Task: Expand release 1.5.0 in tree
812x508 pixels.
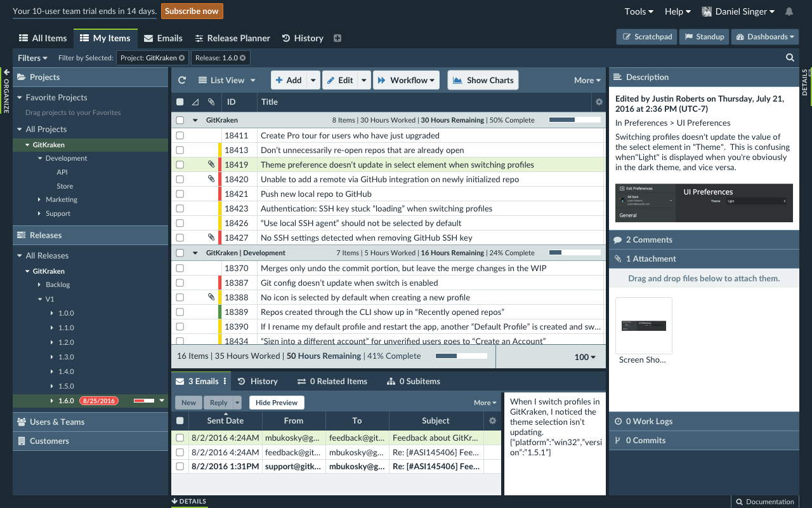Action: coord(52,386)
